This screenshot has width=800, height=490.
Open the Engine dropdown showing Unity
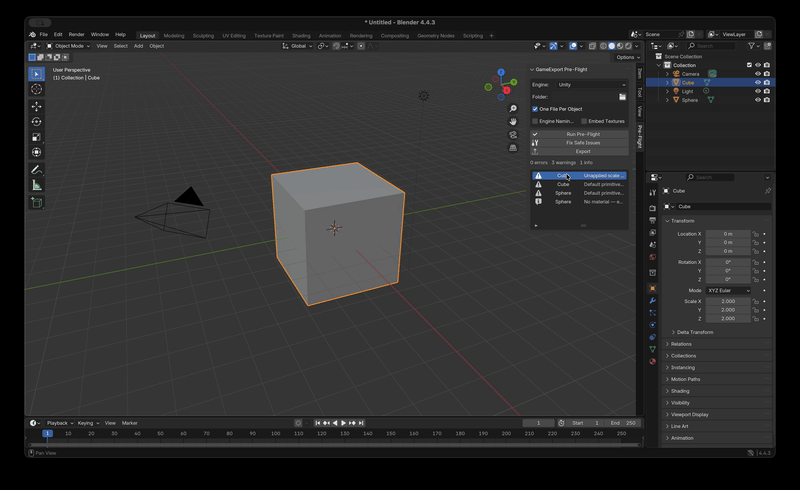(x=591, y=85)
